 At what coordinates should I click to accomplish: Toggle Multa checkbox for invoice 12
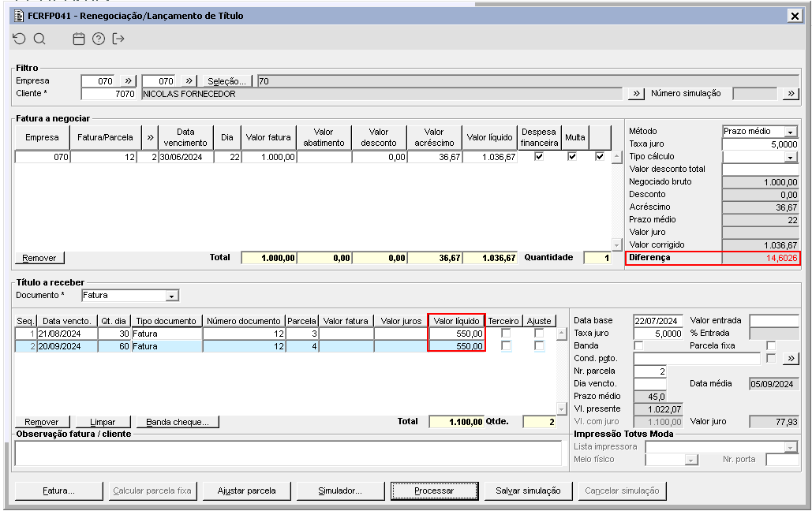572,156
